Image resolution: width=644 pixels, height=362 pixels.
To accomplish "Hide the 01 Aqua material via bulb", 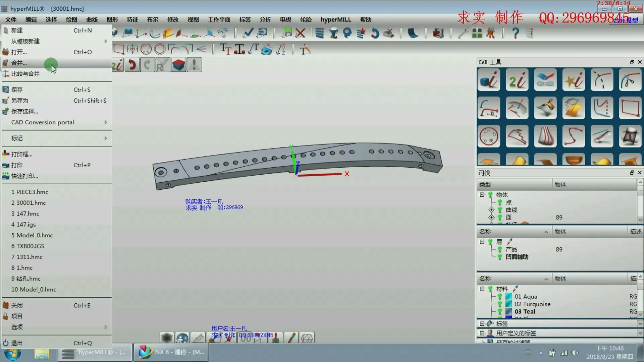I will point(500,297).
